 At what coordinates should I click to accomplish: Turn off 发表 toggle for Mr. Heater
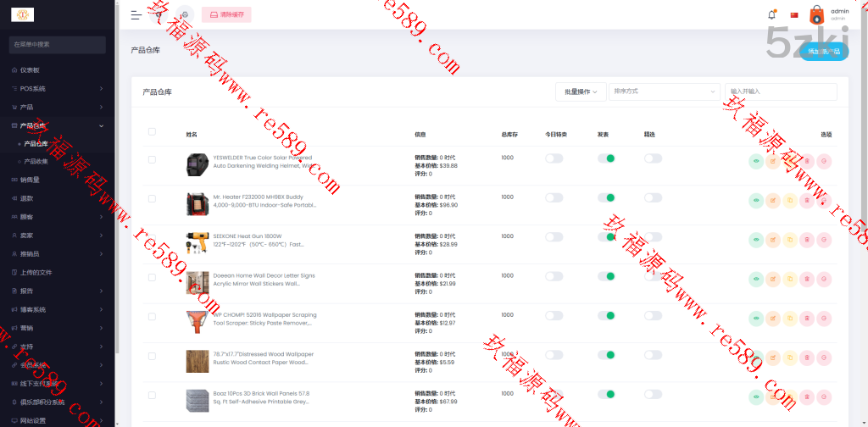click(x=605, y=197)
